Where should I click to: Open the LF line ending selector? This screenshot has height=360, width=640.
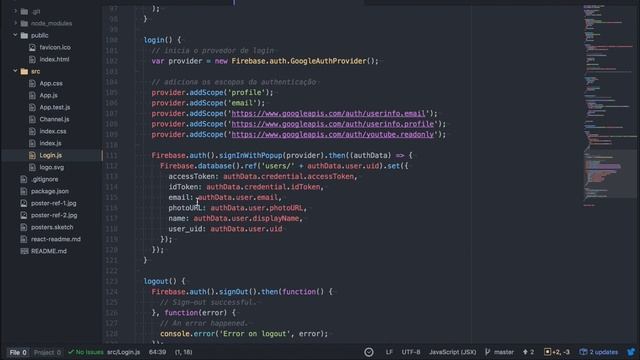click(389, 352)
